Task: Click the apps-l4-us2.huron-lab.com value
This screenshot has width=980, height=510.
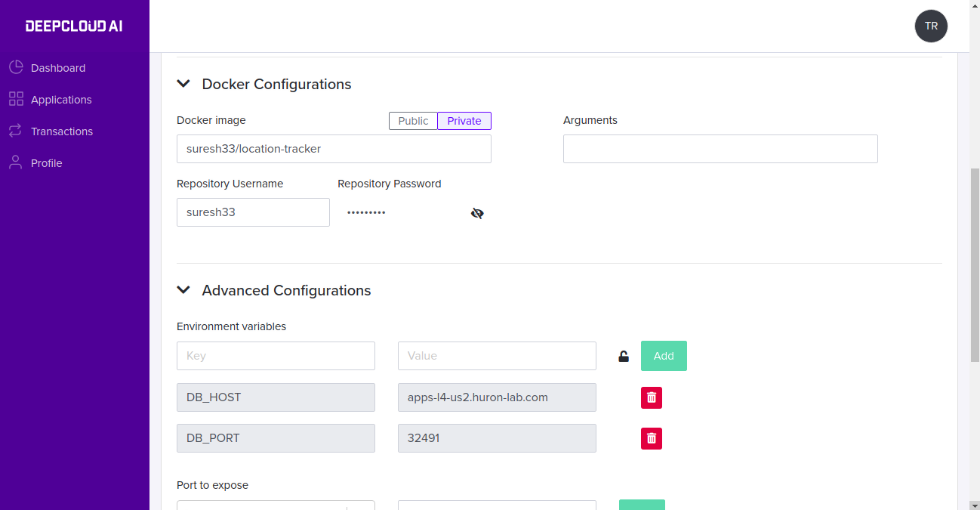Action: point(497,397)
